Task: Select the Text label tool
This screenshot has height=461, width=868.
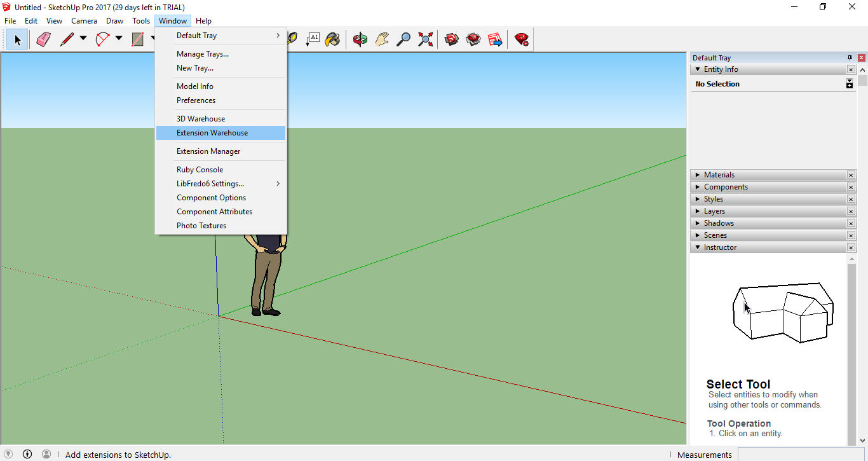Action: point(313,39)
